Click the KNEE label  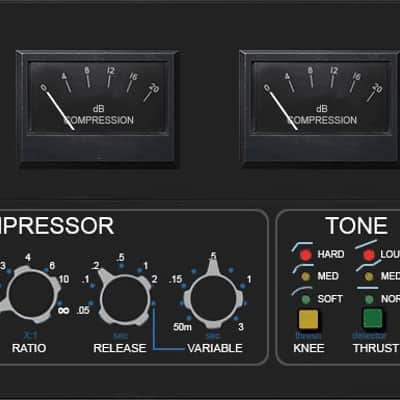(309, 348)
